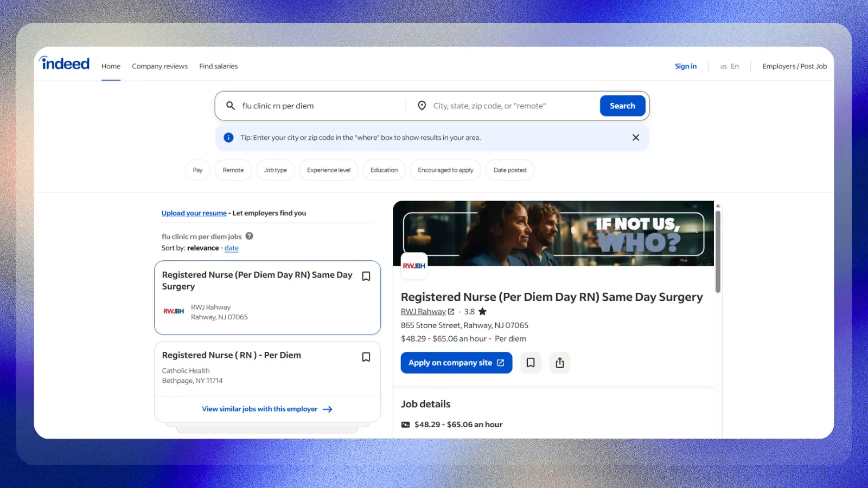Image resolution: width=868 pixels, height=488 pixels.
Task: Click Rahway, NJ 07065 in first job card
Action: pos(219,317)
